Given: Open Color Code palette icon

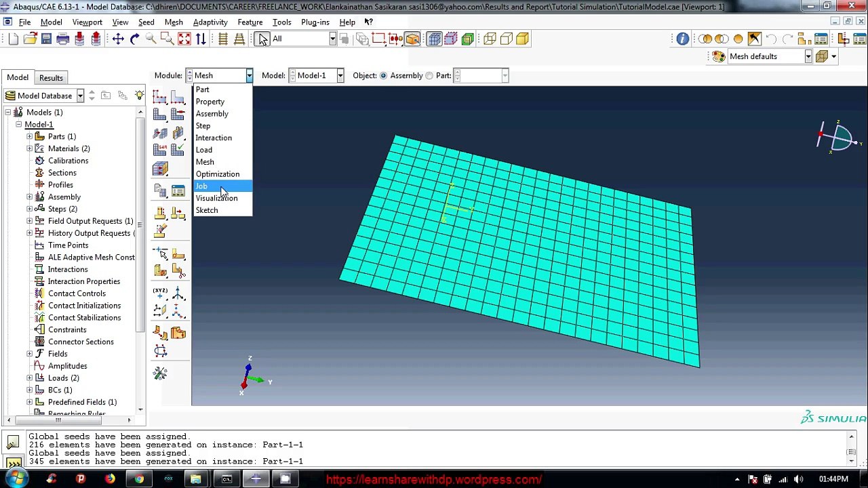Looking at the screenshot, I should [718, 57].
